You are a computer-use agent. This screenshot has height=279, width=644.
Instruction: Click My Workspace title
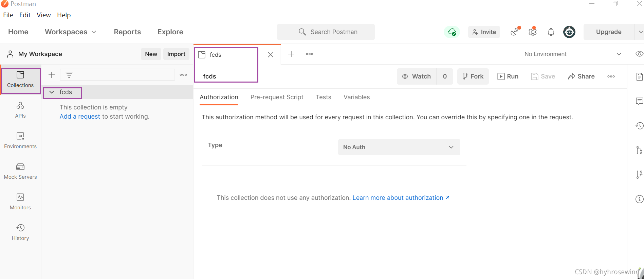40,54
